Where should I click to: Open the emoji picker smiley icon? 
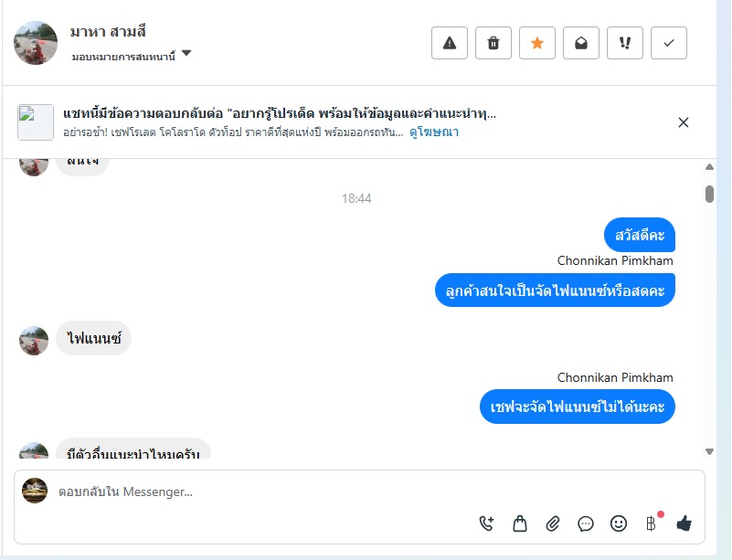click(x=618, y=523)
